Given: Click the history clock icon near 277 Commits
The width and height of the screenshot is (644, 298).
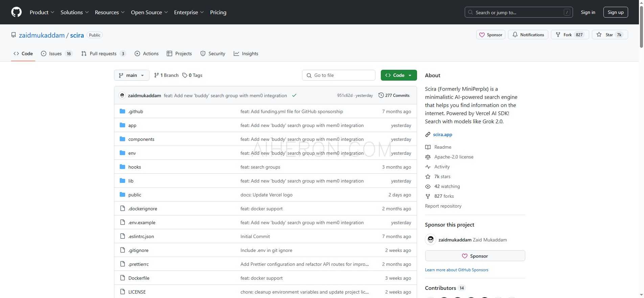Looking at the screenshot, I should coord(381,95).
